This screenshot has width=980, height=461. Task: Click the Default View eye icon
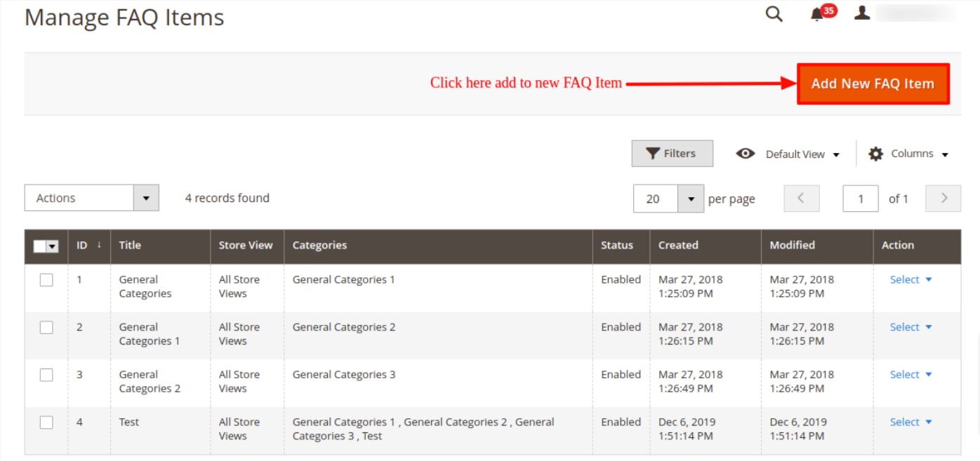point(746,154)
